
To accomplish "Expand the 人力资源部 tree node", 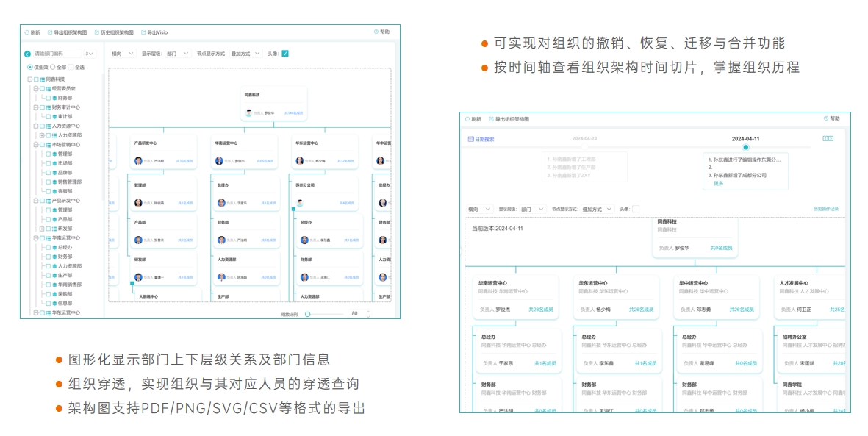I will pos(42,135).
